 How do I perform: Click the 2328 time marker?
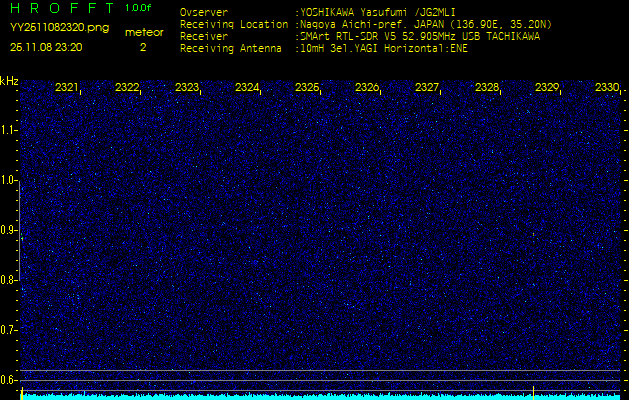(x=487, y=88)
